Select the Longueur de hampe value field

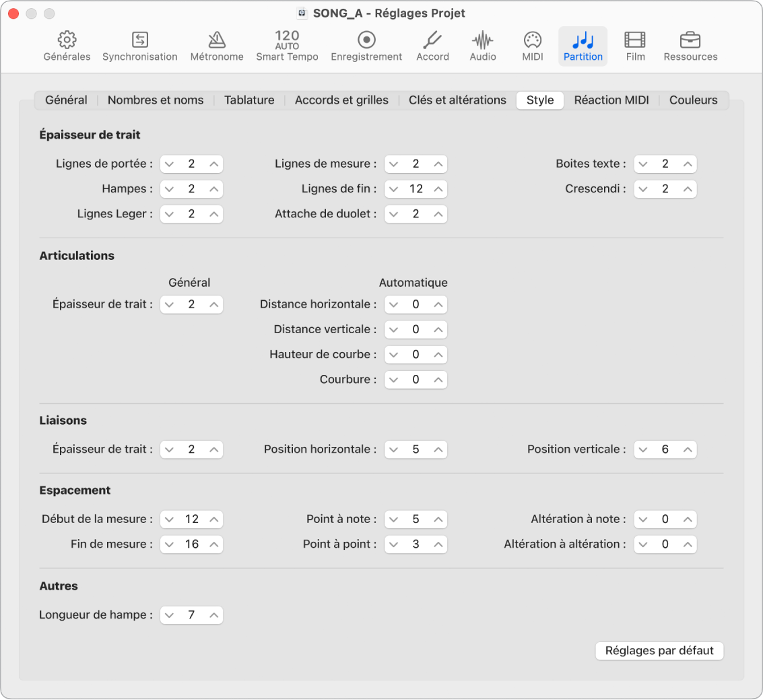click(191, 615)
